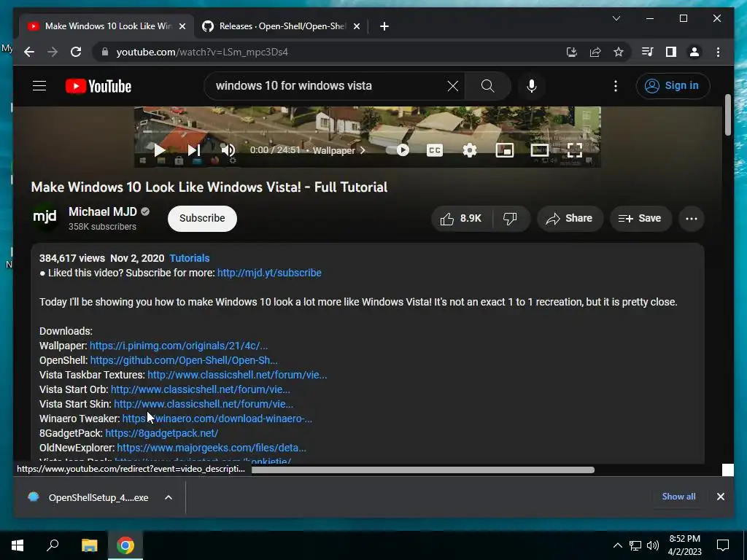Run search with the magnifier button
The image size is (747, 560).
[x=487, y=86]
